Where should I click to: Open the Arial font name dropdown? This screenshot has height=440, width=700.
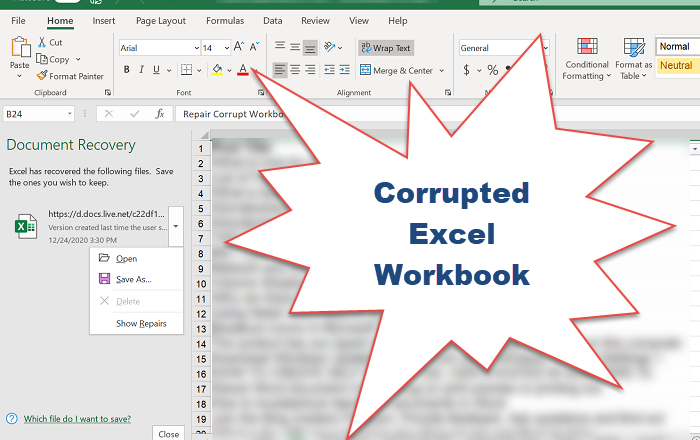(x=196, y=48)
